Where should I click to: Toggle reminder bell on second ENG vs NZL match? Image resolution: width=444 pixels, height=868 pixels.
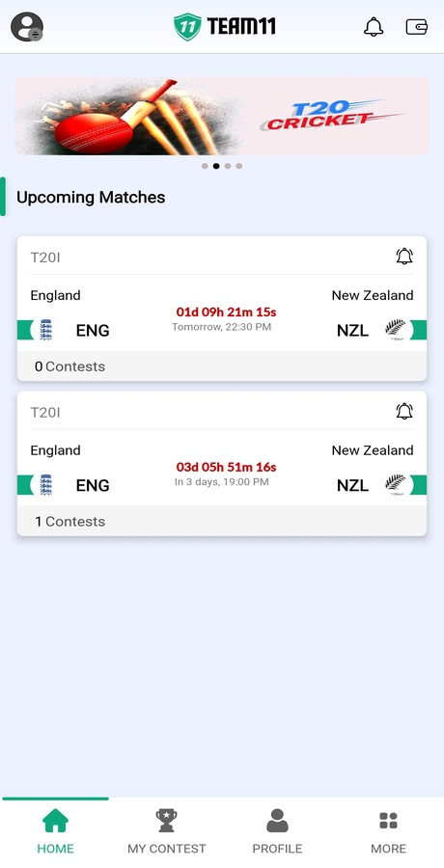404,411
